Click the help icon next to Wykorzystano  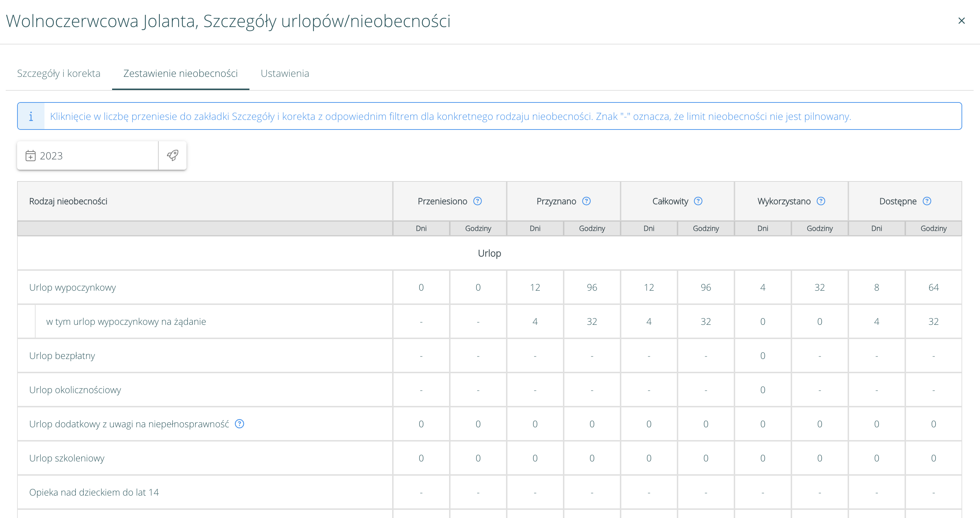pos(821,201)
